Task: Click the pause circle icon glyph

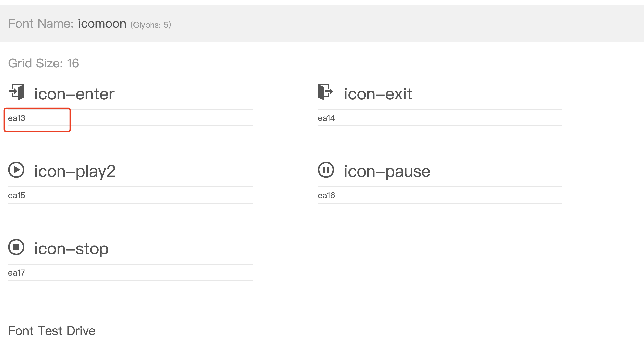Action: tap(326, 170)
